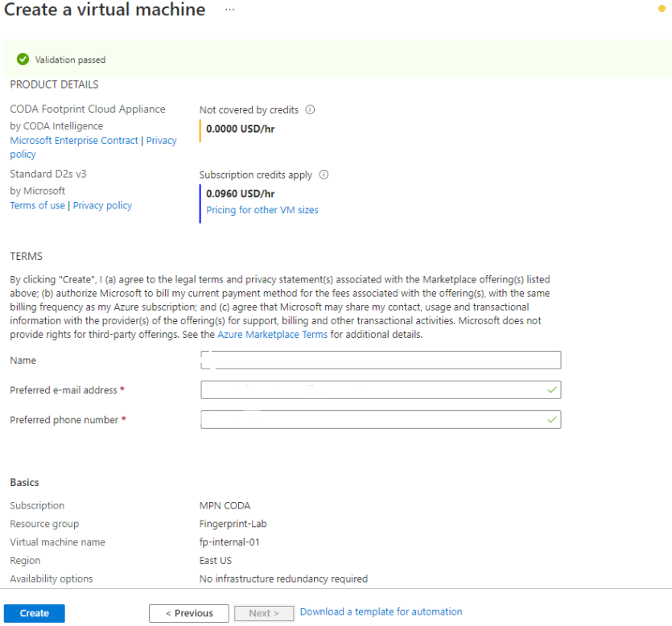Image resolution: width=672 pixels, height=626 pixels.
Task: Select the fp-internal-01 machine name
Action: click(229, 542)
